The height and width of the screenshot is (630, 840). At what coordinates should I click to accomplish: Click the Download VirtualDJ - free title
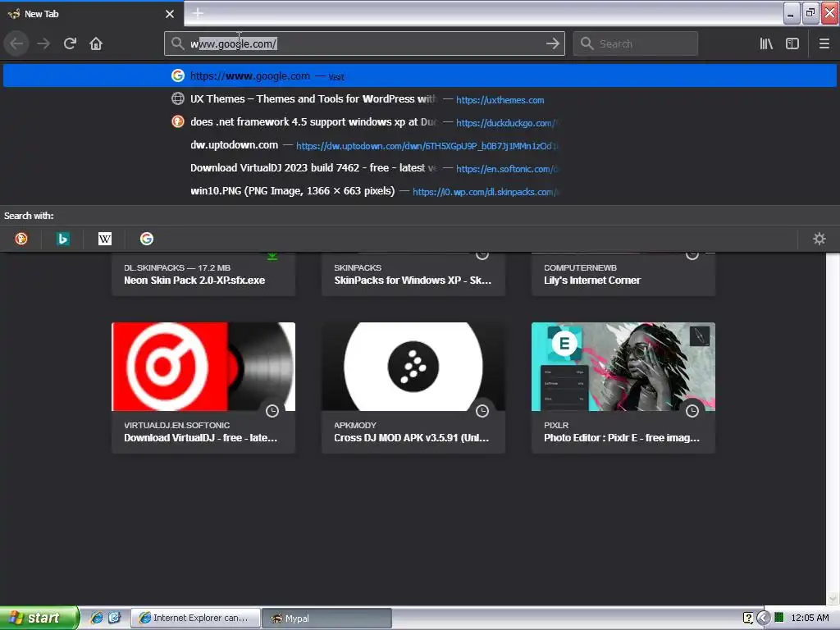[x=200, y=438]
